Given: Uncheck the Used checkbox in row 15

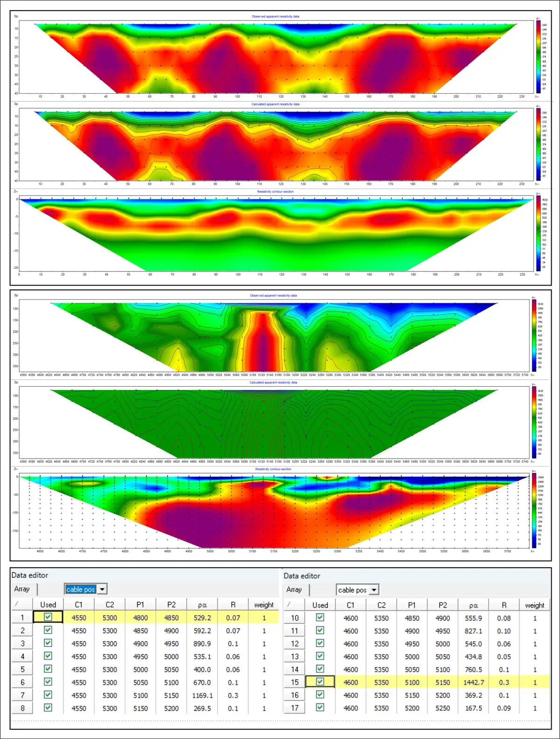Looking at the screenshot, I should click(320, 682).
